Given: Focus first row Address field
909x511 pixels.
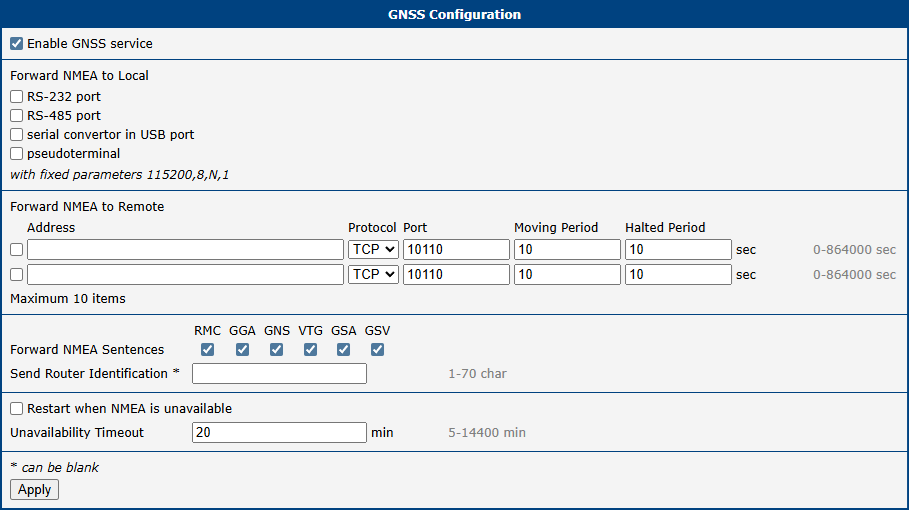Looking at the screenshot, I should click(x=186, y=249).
